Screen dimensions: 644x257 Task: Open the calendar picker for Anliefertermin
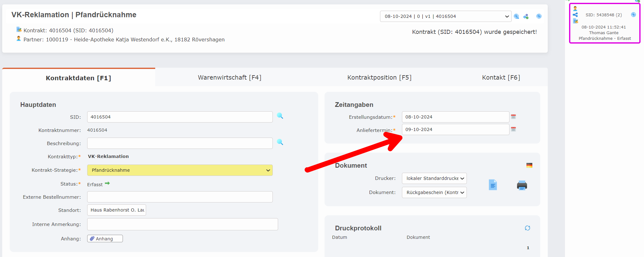coord(513,129)
